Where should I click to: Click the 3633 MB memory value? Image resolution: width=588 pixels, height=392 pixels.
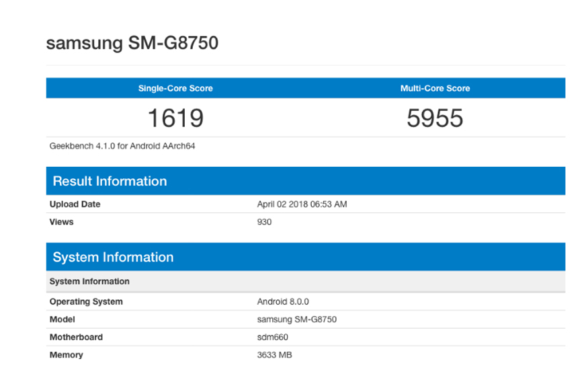[x=274, y=355]
